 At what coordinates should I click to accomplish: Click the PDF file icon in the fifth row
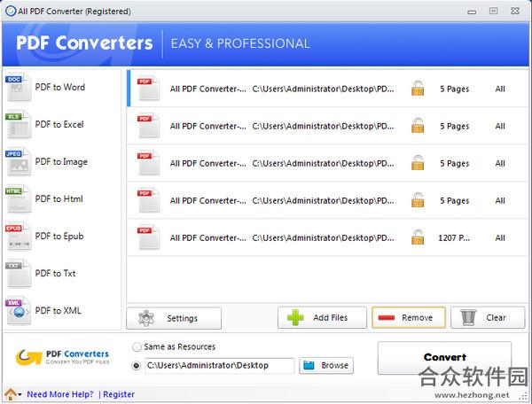(148, 238)
